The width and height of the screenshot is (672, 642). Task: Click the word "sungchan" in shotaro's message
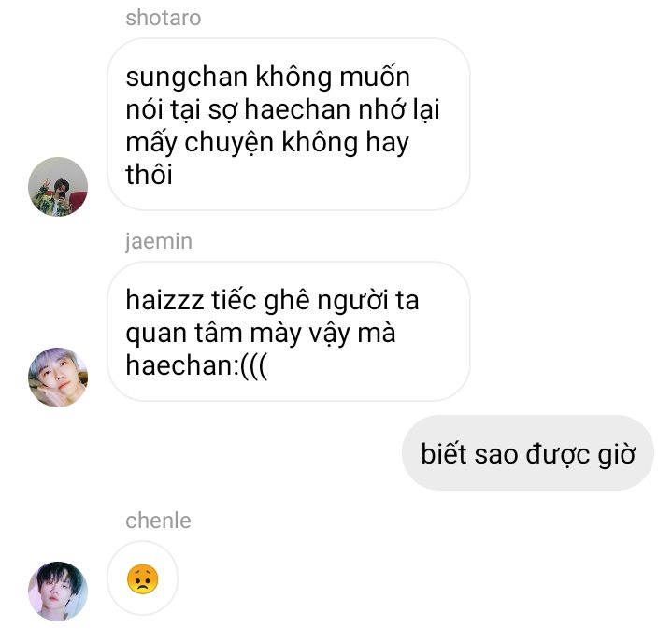click(186, 78)
